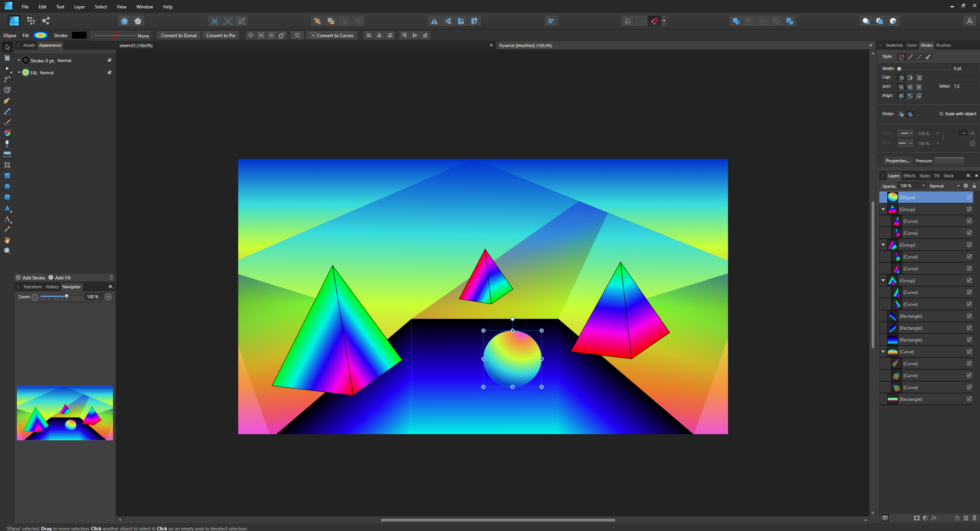Select the Fill gradient tool
The image size is (980, 531).
7,133
